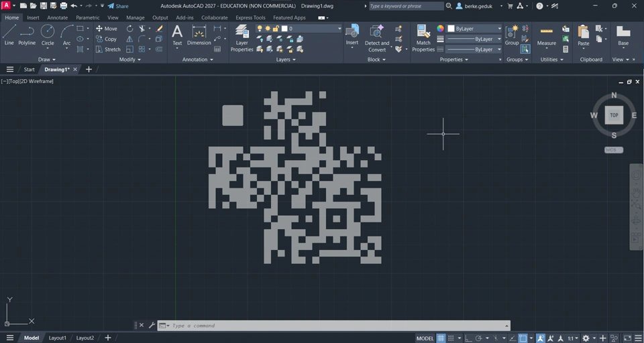Select the Line tool

click(x=9, y=35)
